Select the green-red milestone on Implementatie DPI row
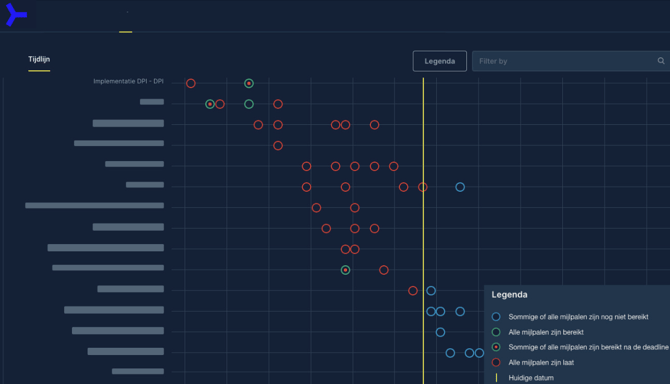Screen dimensions: 670x384 249,83
